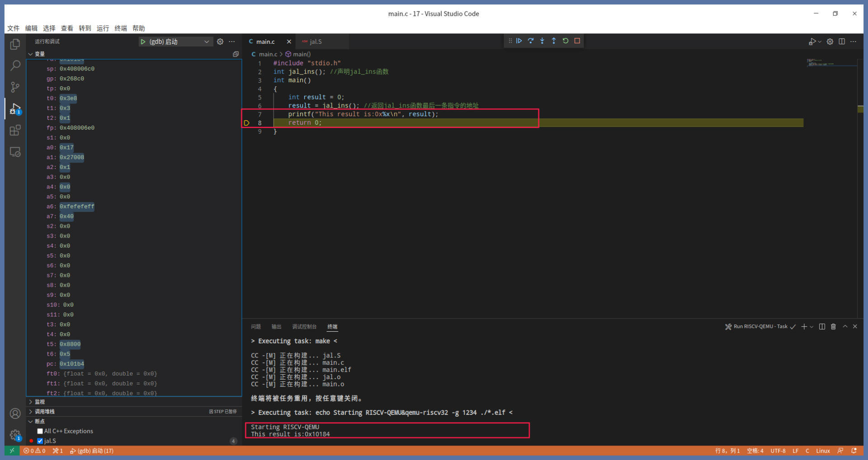Expand the 监视 watch section
Image resolution: width=868 pixels, height=460 pixels.
(x=39, y=402)
